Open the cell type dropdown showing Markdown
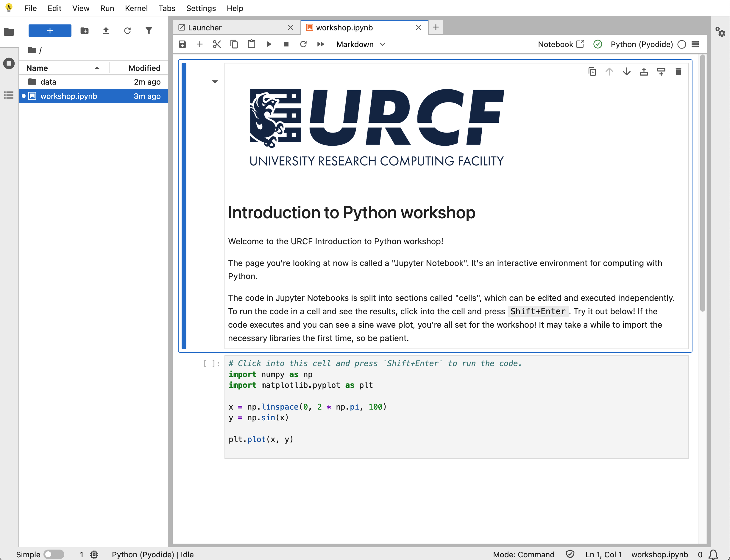Image resolution: width=730 pixels, height=560 pixels. click(361, 44)
